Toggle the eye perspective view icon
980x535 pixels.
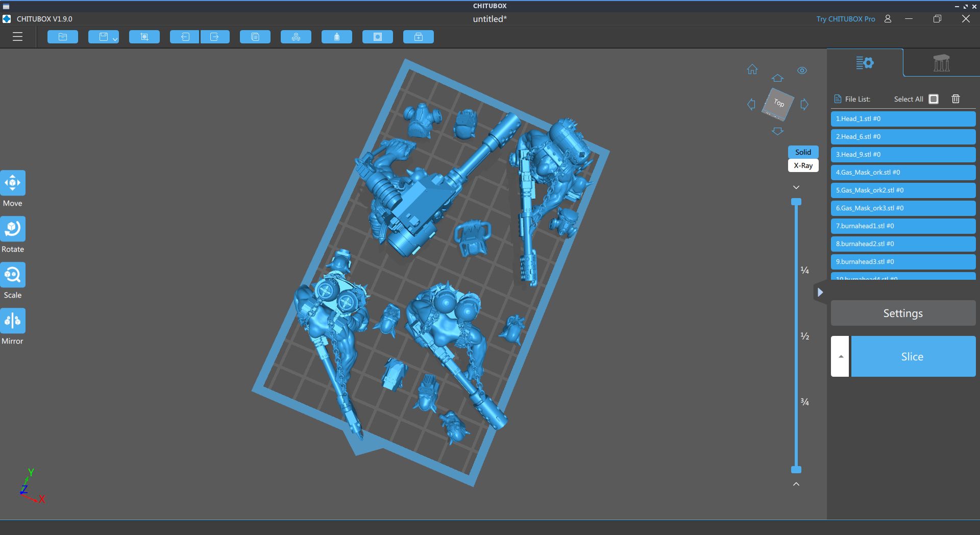(802, 70)
